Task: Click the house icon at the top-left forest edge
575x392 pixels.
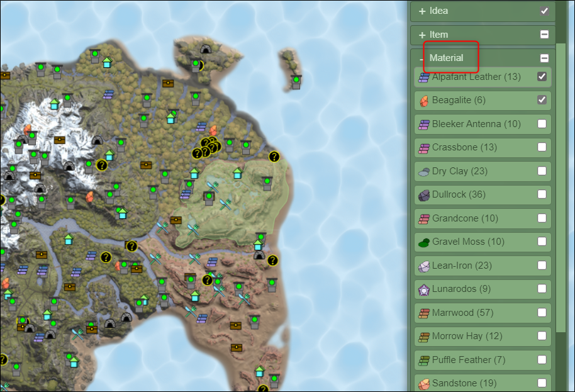Action: pos(107,62)
